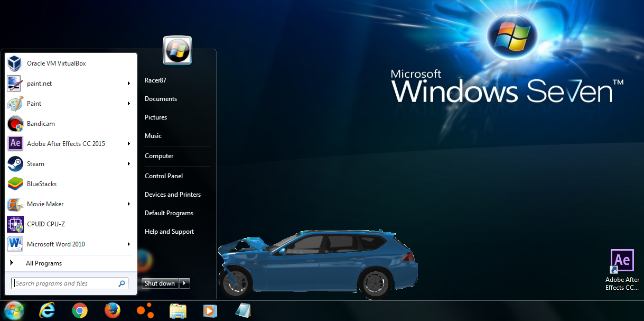This screenshot has width=644, height=321.
Task: Click the notepad-like icon on the taskbar
Action: [x=242, y=310]
